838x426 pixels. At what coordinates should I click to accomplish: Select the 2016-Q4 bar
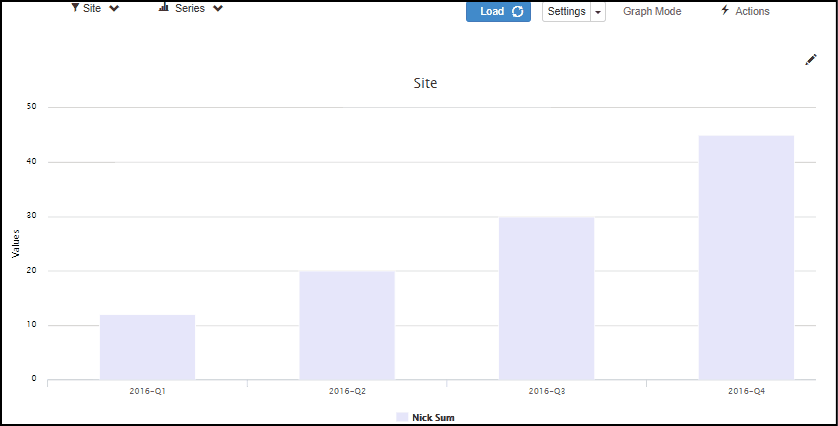746,258
